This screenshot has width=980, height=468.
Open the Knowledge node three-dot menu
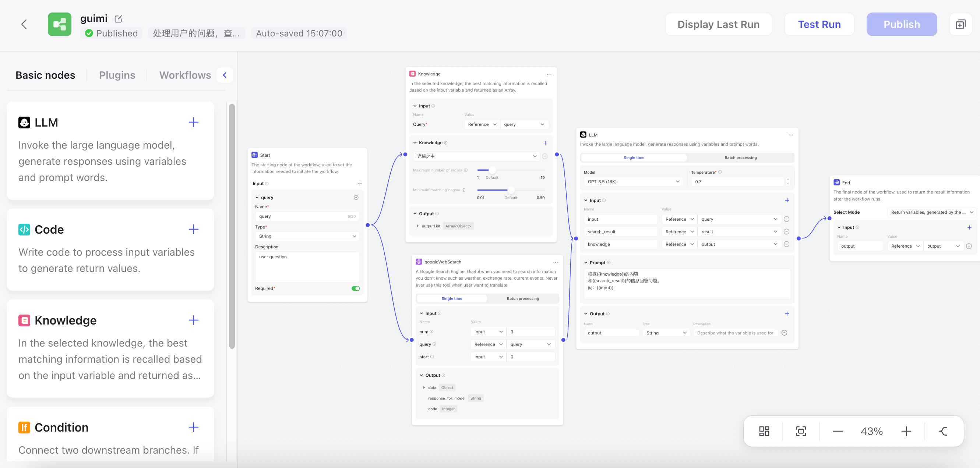coord(549,74)
